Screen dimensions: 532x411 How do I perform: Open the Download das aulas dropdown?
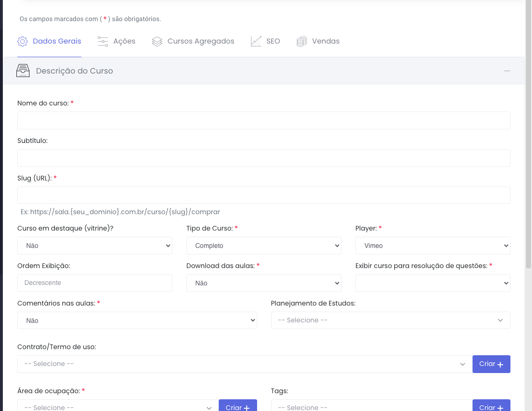tap(264, 283)
